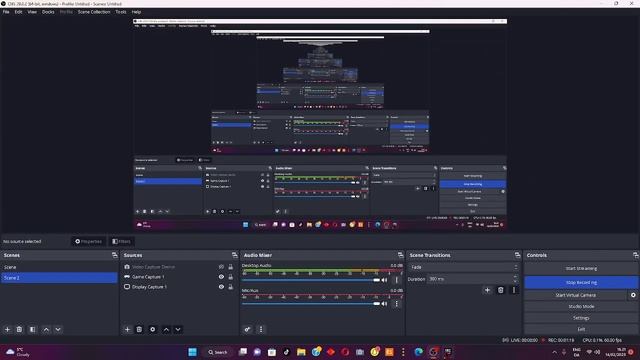The image size is (640, 360).
Task: Open weather widget on taskbar
Action: 18,352
